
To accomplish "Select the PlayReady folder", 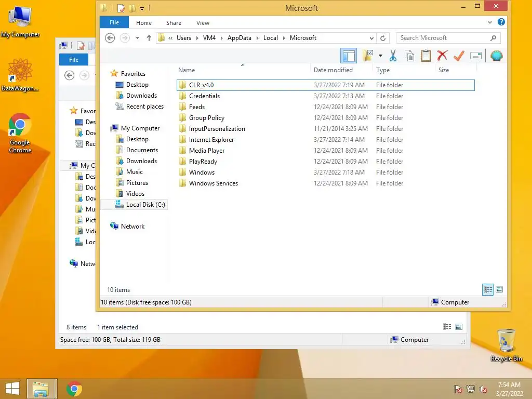I will [325, 162].
